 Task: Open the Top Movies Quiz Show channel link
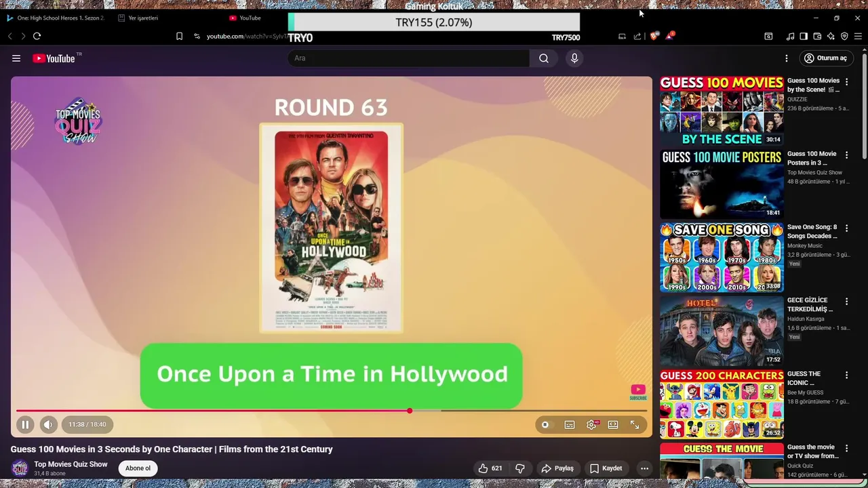coord(71,464)
